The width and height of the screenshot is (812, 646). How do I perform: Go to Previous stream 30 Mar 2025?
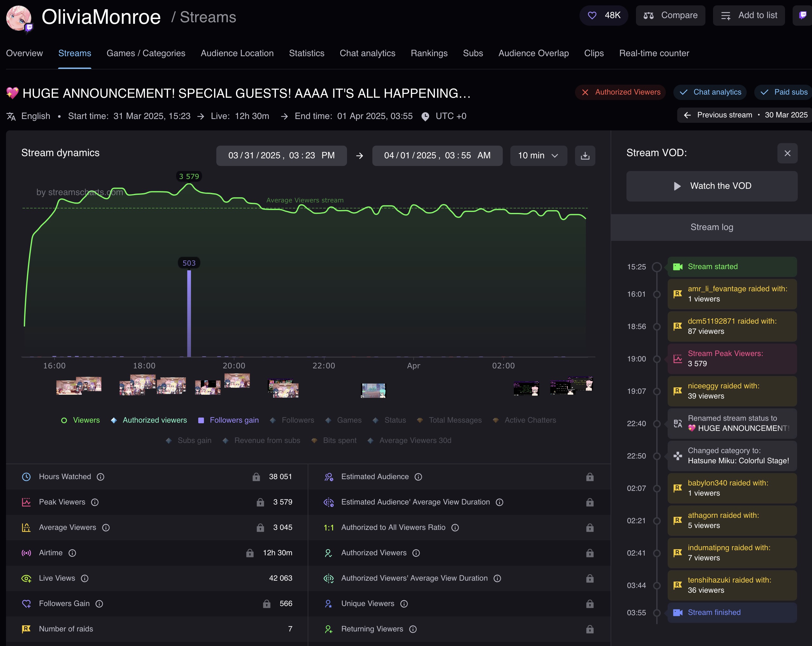point(744,115)
